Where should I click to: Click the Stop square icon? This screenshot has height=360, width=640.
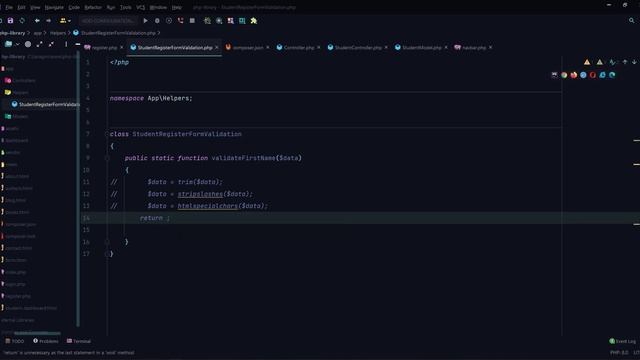[x=192, y=20]
